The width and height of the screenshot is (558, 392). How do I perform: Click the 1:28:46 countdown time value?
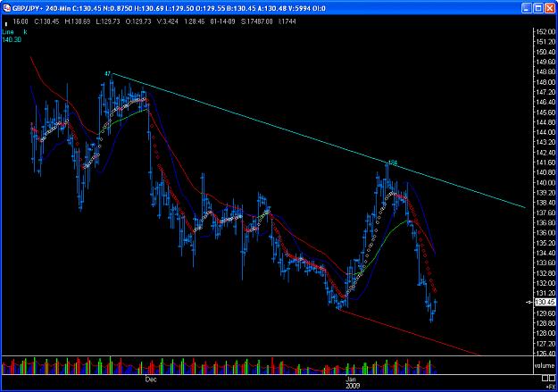[x=195, y=21]
